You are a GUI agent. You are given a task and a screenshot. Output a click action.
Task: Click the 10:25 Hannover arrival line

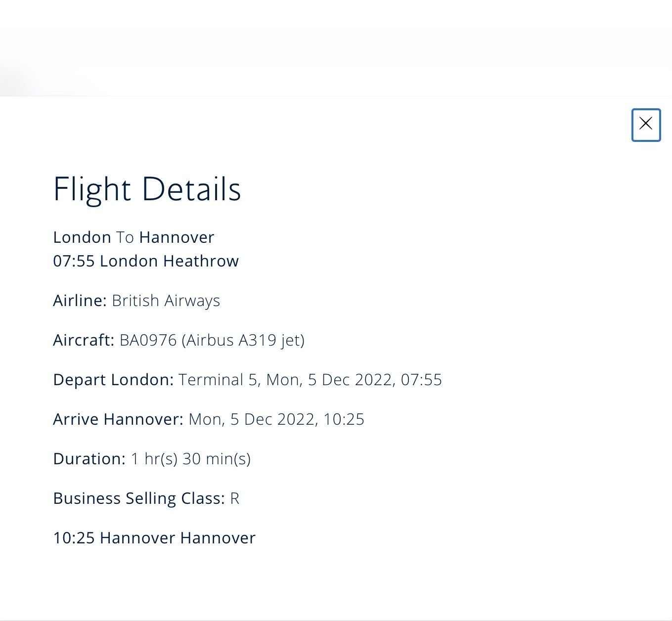click(154, 537)
